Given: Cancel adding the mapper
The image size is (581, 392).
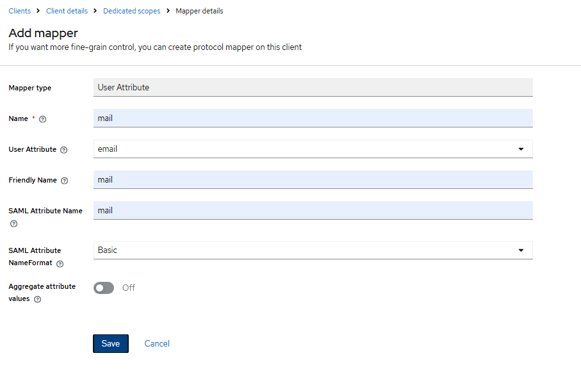Looking at the screenshot, I should pyautogui.click(x=157, y=343).
